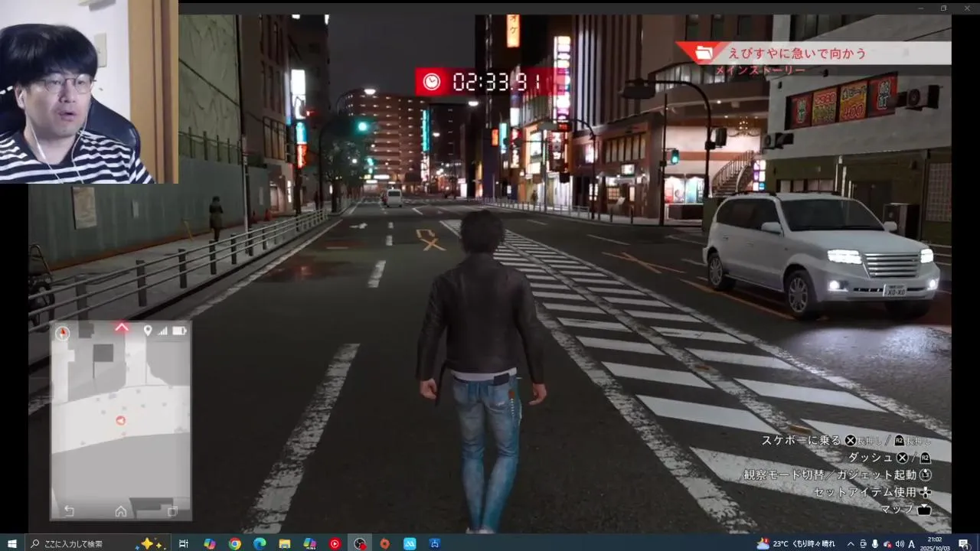Click the objective text えびすやに急いで向かう
The height and width of the screenshot is (551, 980).
pos(797,53)
